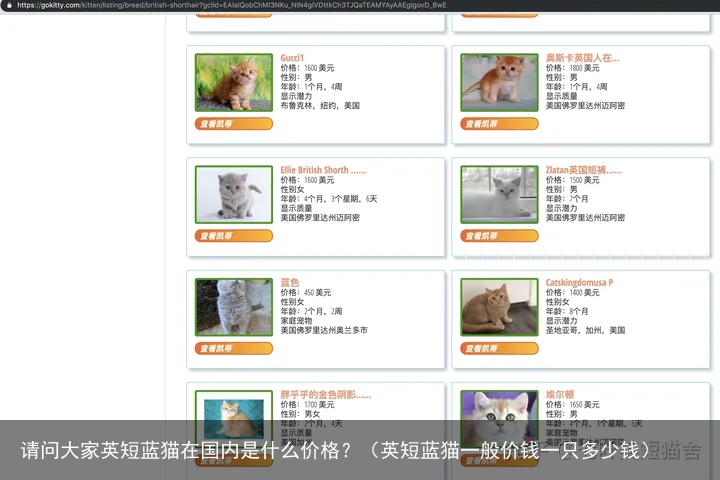Open the 蓝色 grey kitten thumbnail
This screenshot has width=720, height=480.
pyautogui.click(x=234, y=307)
